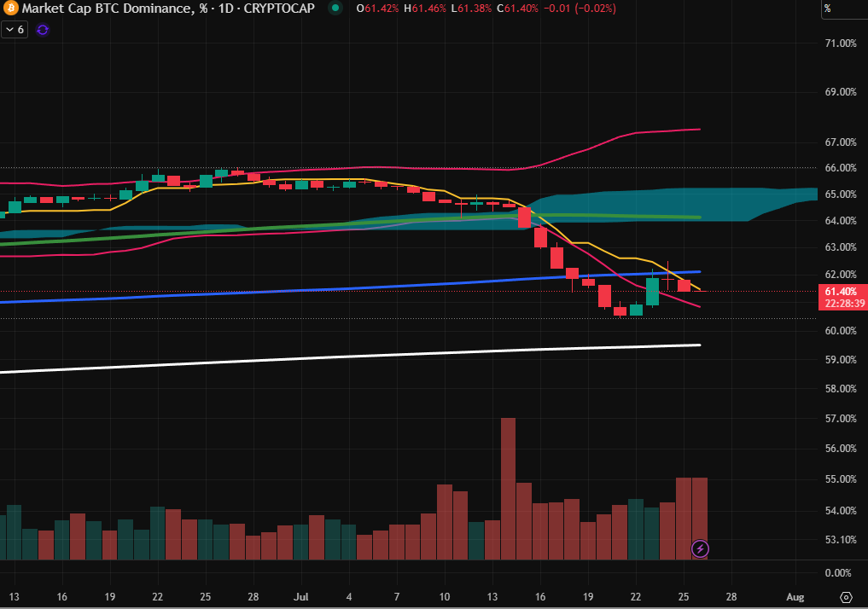Click the purple lightning event marker
868x609 pixels.
click(x=700, y=548)
